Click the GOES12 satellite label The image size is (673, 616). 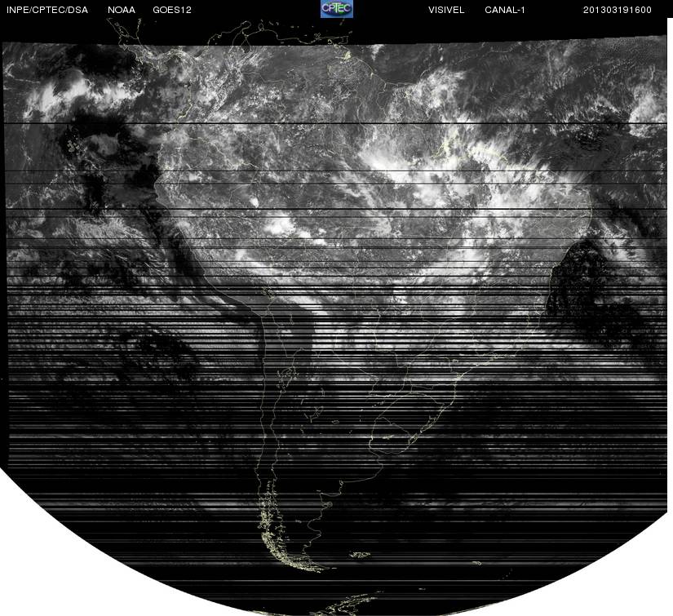click(x=172, y=10)
